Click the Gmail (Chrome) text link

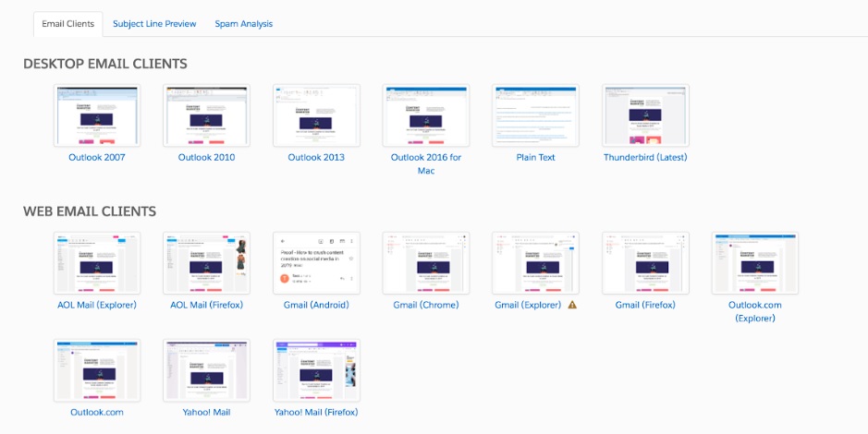point(425,305)
